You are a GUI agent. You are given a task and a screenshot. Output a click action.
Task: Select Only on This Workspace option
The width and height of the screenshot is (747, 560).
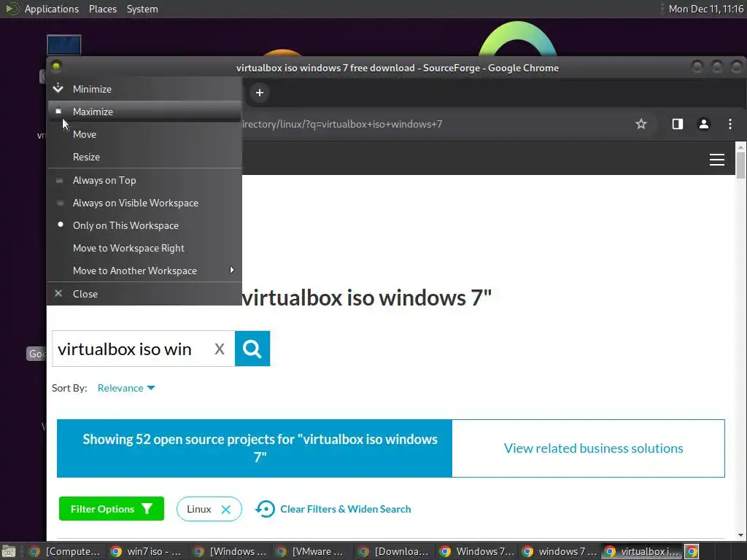coord(144,225)
